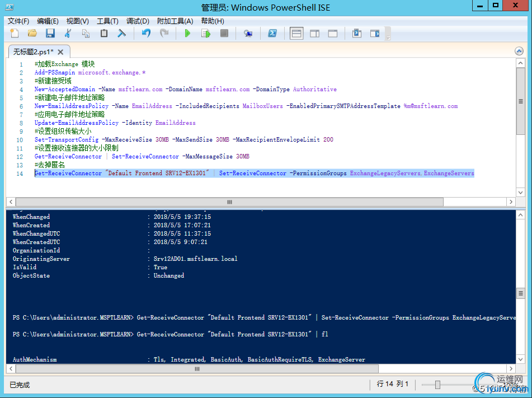
Task: Undo last edit arrow icon
Action: (x=146, y=33)
